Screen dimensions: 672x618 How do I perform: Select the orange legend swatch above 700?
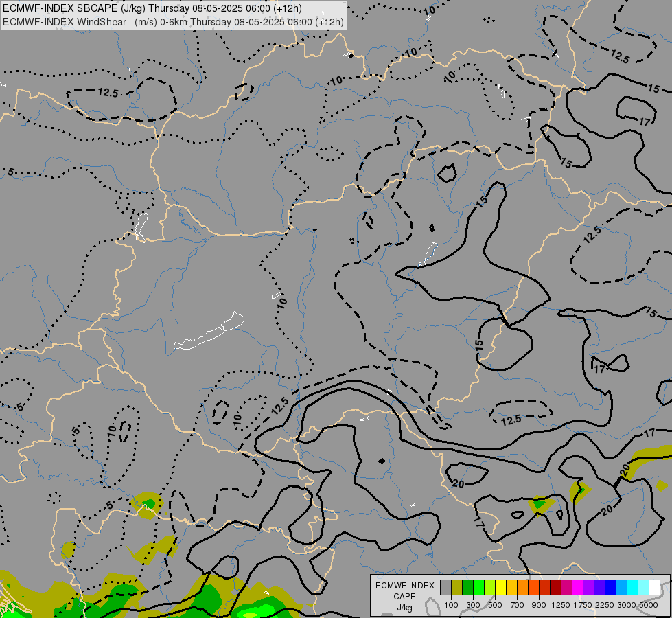[x=522, y=587]
